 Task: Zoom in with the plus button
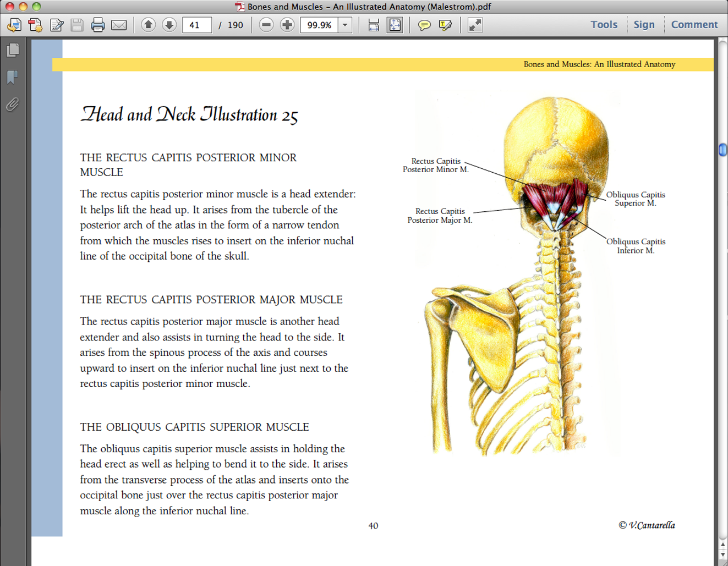287,25
